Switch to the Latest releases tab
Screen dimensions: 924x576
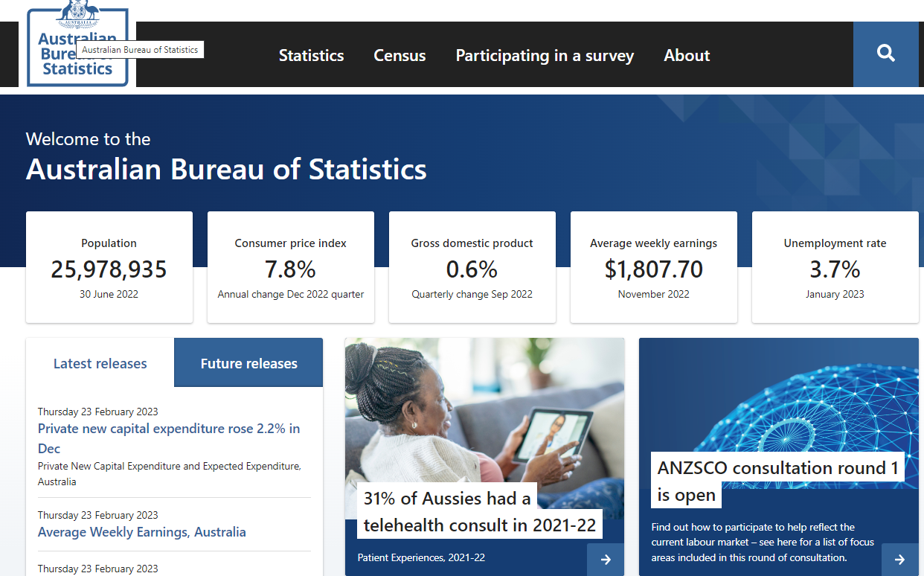point(100,364)
